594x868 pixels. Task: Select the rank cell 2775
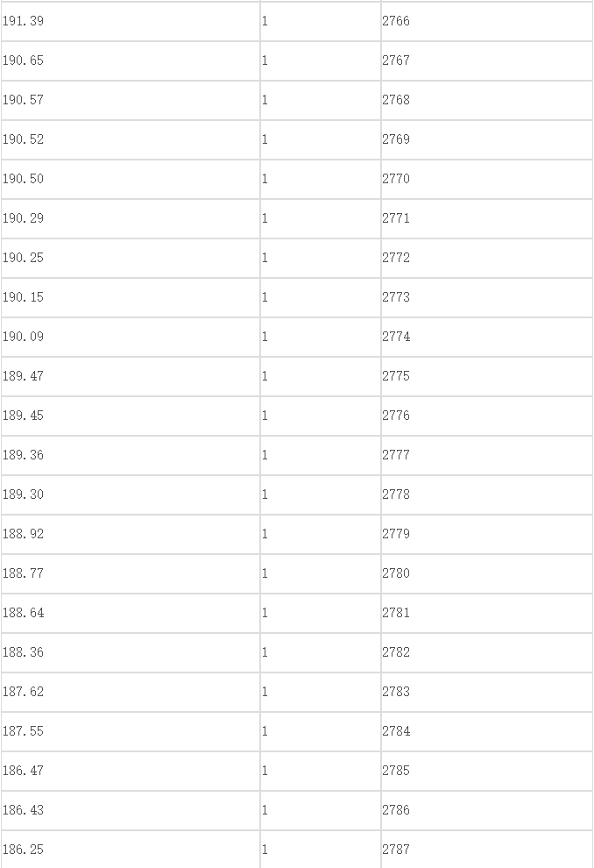point(487,376)
